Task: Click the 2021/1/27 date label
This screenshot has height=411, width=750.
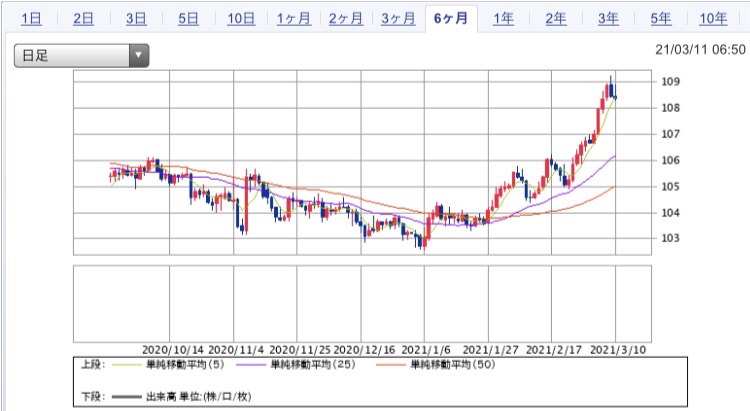Action: click(x=490, y=350)
